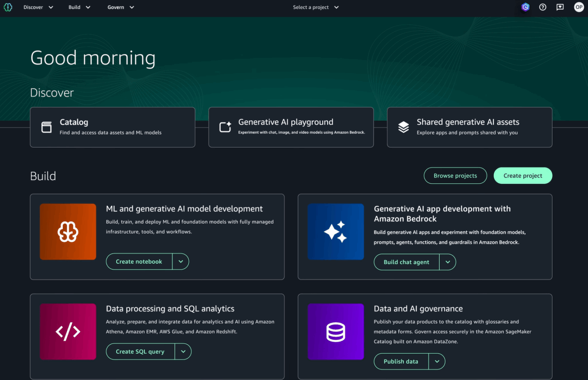This screenshot has width=588, height=380.
Task: Click the Generative AI app development with Amazon Bedrock heading
Action: point(442,214)
